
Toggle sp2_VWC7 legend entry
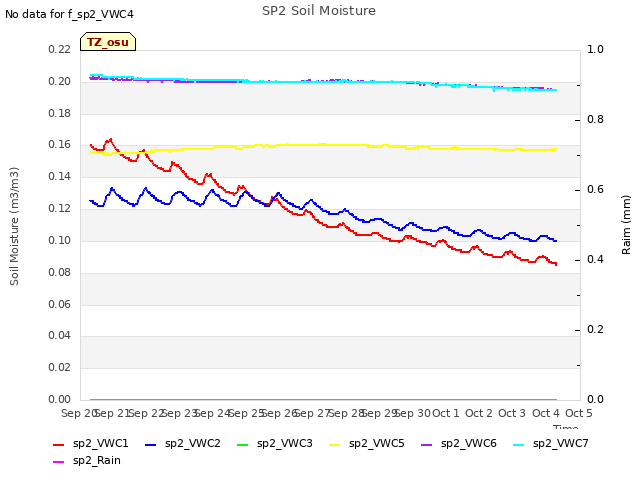(551, 444)
